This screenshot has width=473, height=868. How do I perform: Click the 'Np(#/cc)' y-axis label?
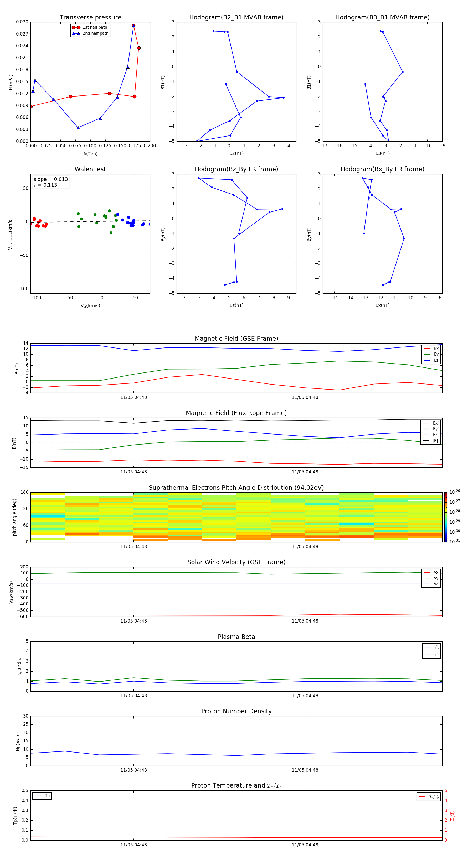(18, 741)
